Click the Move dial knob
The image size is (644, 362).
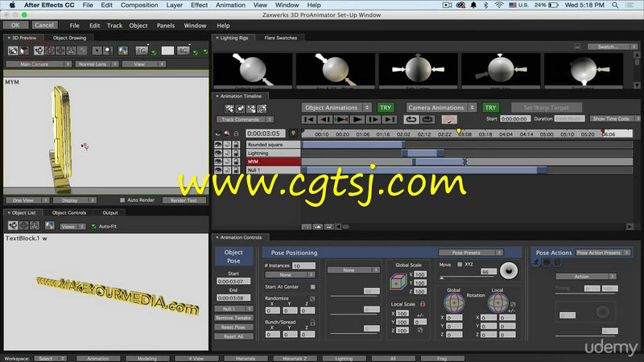pos(509,271)
